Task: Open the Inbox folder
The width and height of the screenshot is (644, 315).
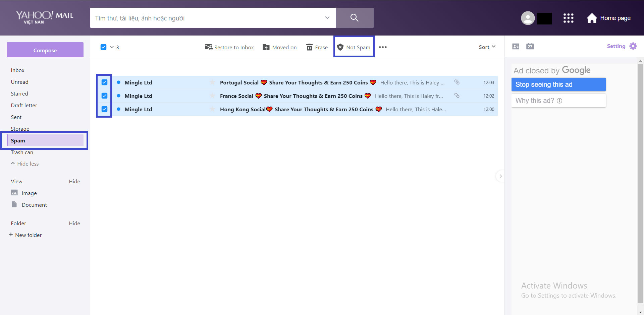Action: pos(17,70)
